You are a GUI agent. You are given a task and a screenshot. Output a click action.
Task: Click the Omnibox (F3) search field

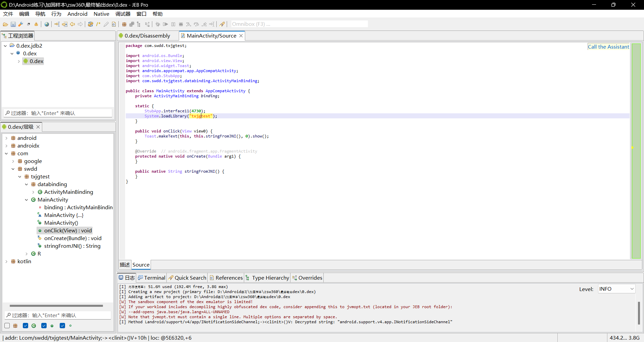tap(299, 24)
